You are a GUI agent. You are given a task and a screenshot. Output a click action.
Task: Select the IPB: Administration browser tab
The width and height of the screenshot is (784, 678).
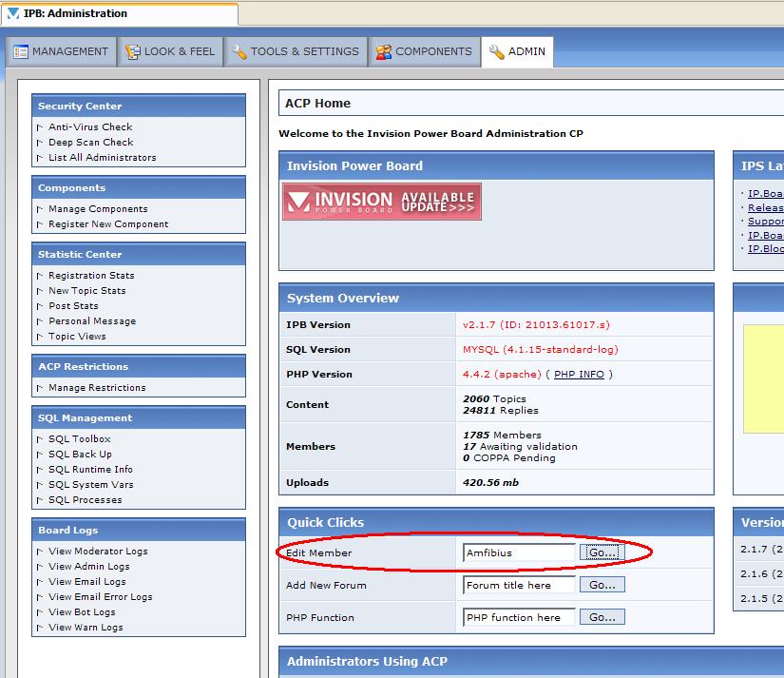[120, 13]
